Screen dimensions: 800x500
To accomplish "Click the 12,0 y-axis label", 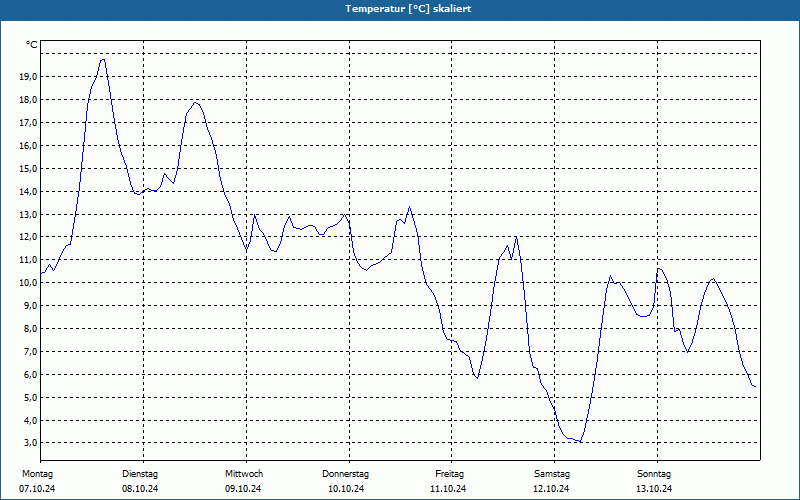I will (x=28, y=237).
